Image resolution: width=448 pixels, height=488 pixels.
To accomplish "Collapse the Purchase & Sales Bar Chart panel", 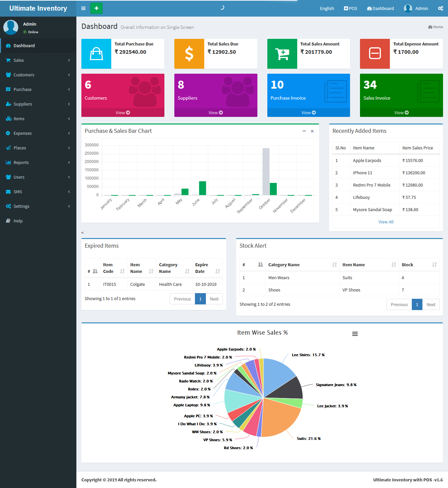I will pyautogui.click(x=304, y=131).
